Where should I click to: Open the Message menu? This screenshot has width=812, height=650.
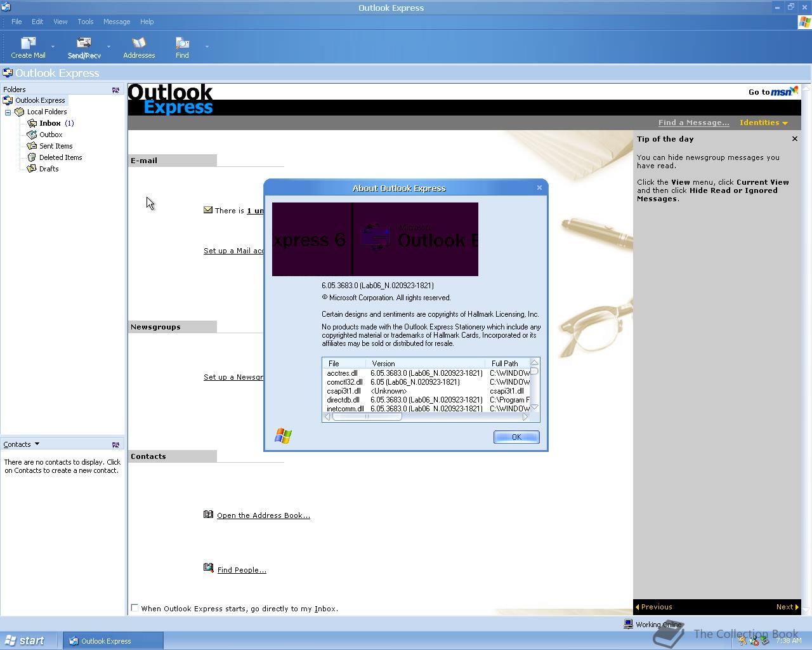click(x=117, y=22)
